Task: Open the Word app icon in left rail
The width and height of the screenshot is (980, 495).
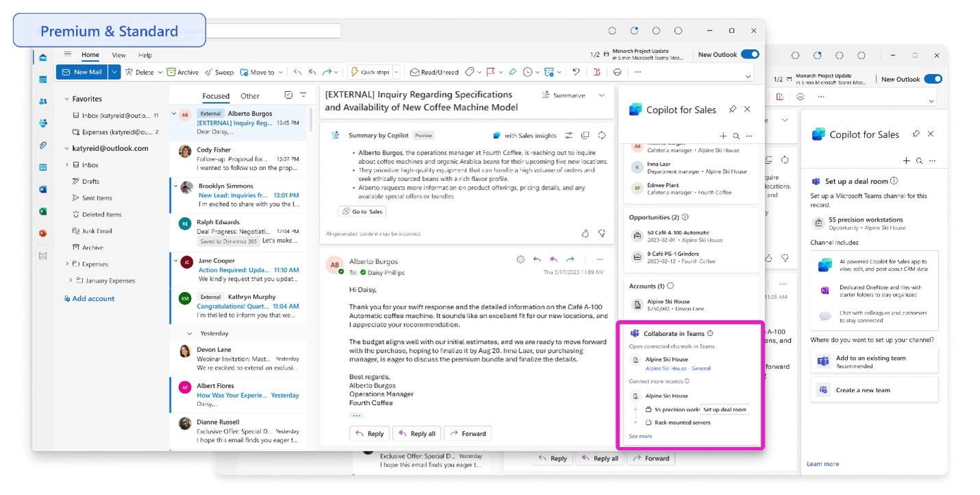Action: 43,189
